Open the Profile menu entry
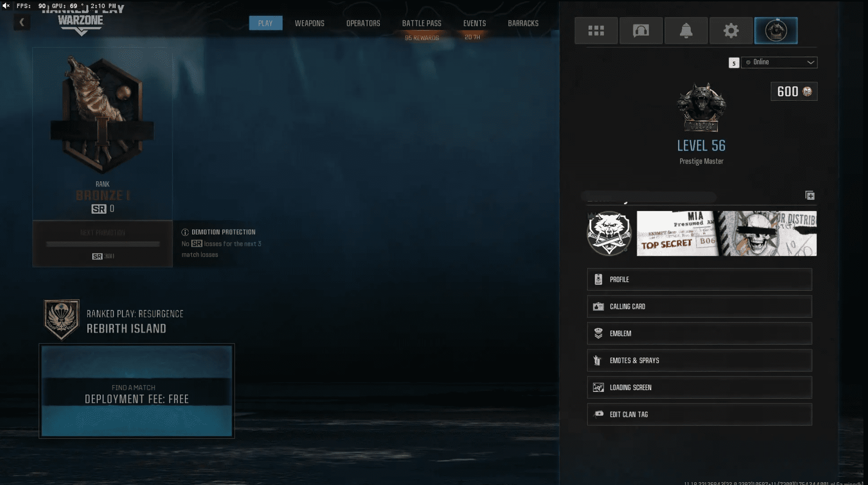The height and width of the screenshot is (485, 868). (x=699, y=279)
